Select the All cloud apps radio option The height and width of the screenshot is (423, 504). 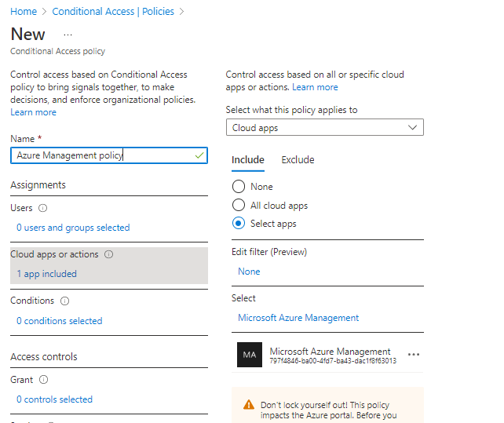tap(239, 205)
